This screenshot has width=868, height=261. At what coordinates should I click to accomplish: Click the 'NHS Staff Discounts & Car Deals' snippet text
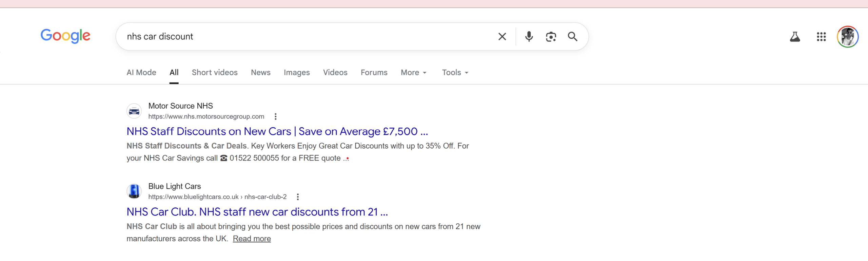tap(186, 146)
